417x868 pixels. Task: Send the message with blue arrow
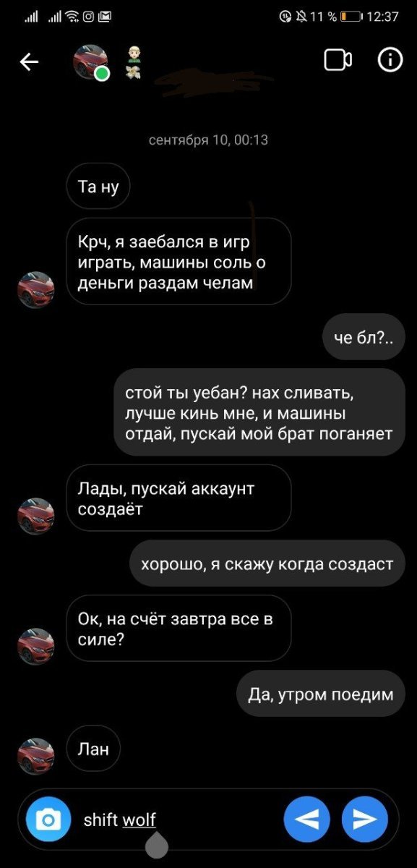pos(365,819)
